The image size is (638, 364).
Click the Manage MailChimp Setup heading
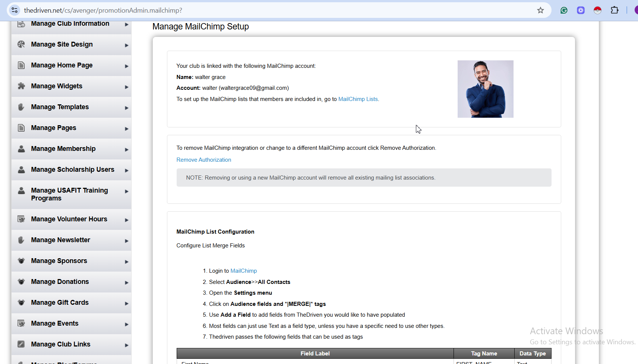pyautogui.click(x=200, y=26)
